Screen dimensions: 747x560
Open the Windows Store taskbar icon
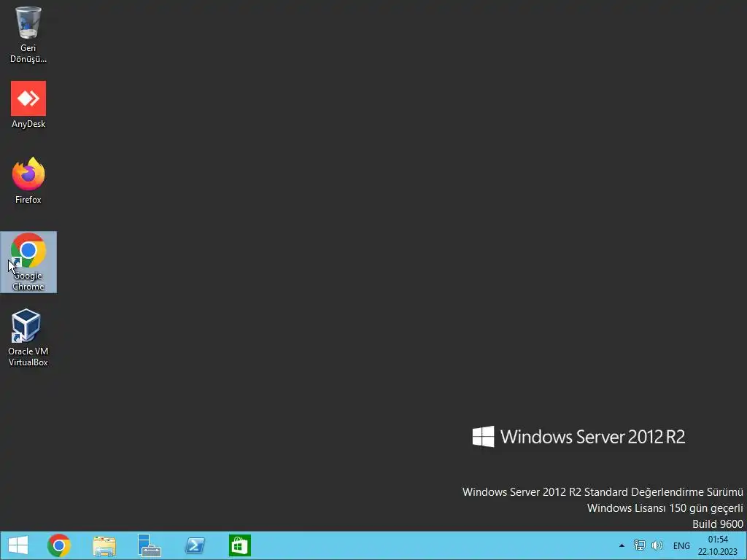[x=239, y=545]
